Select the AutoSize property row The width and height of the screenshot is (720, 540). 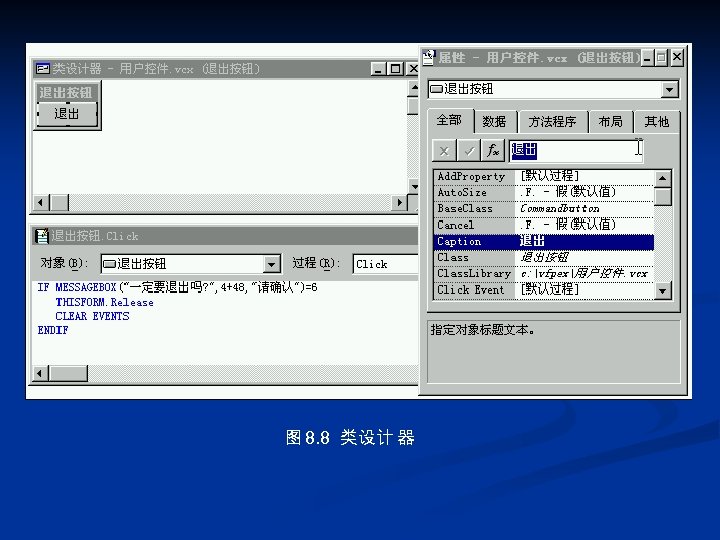544,192
